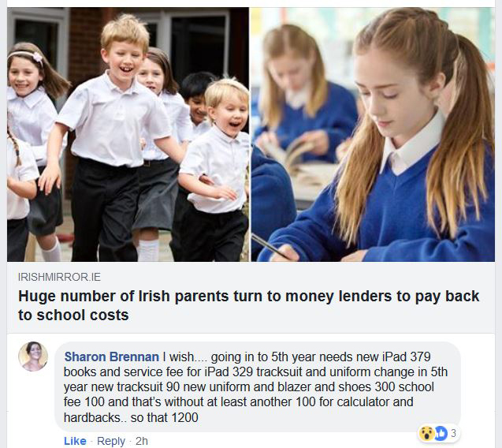This screenshot has height=448, width=502.
Task: Click the Sharon Brennan name link
Action: coord(111,357)
